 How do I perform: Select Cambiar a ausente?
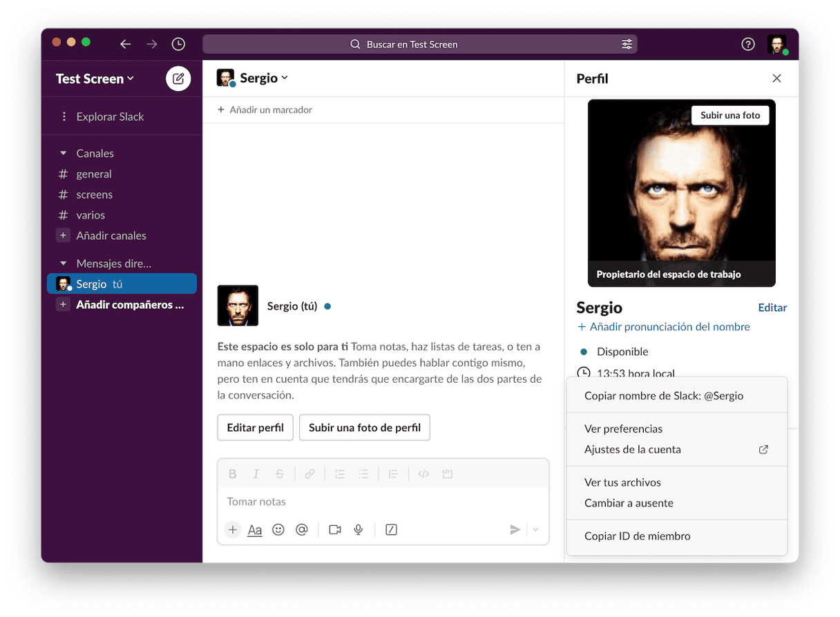677,504
